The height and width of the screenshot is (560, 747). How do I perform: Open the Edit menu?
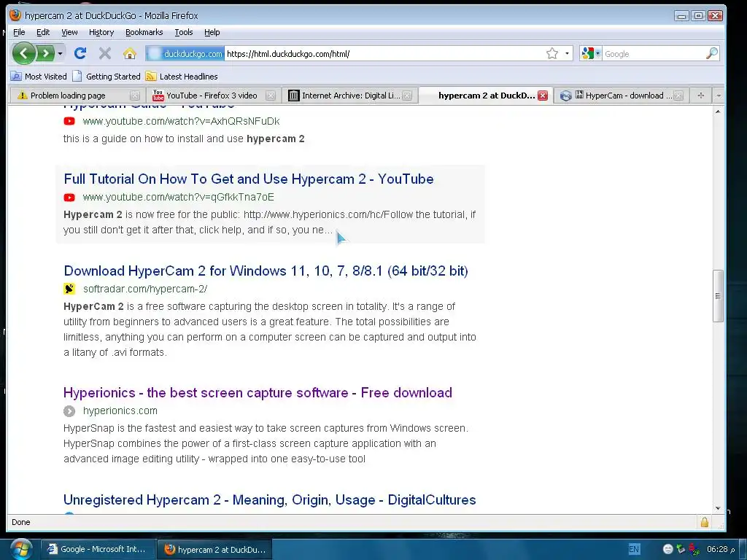tap(43, 32)
